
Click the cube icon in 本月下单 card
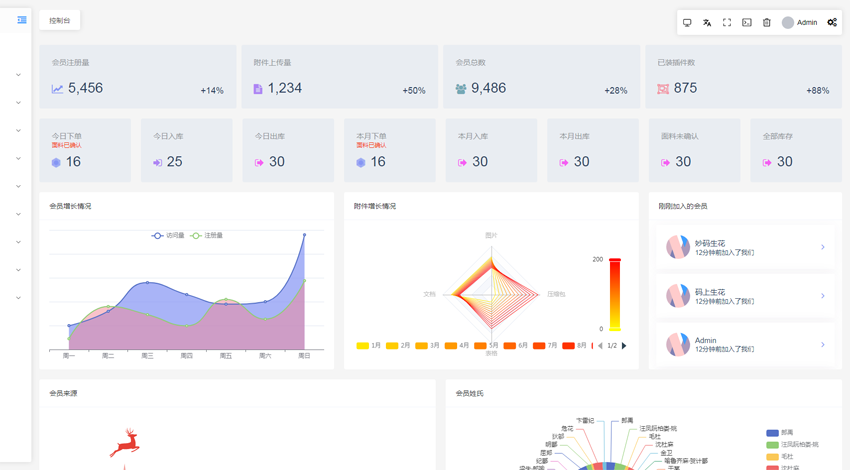[x=360, y=162]
